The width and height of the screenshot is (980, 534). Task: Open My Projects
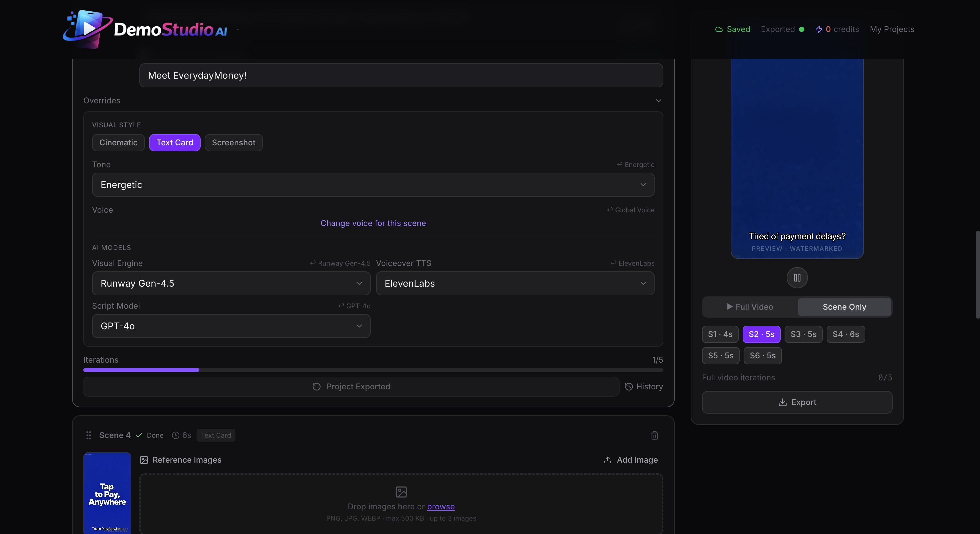pos(892,29)
